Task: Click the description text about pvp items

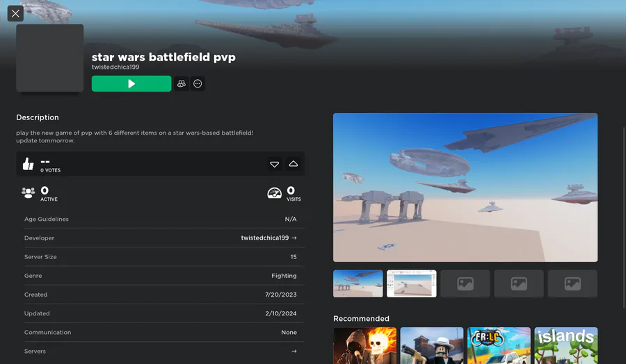Action: (x=135, y=137)
